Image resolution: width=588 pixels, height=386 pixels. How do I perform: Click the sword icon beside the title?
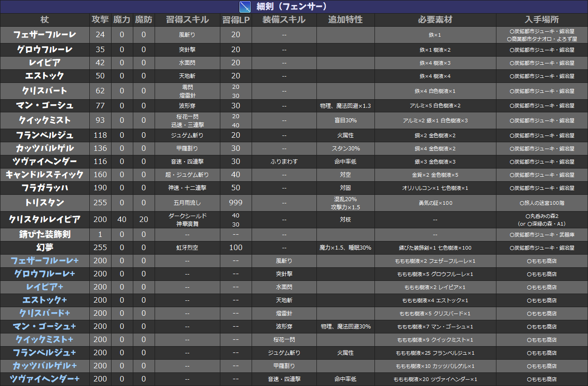click(x=245, y=7)
